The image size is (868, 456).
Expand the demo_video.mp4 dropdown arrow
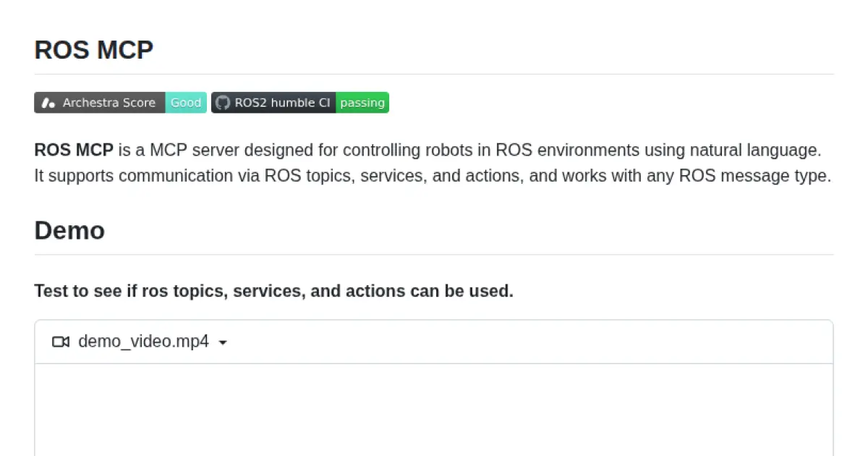point(223,342)
